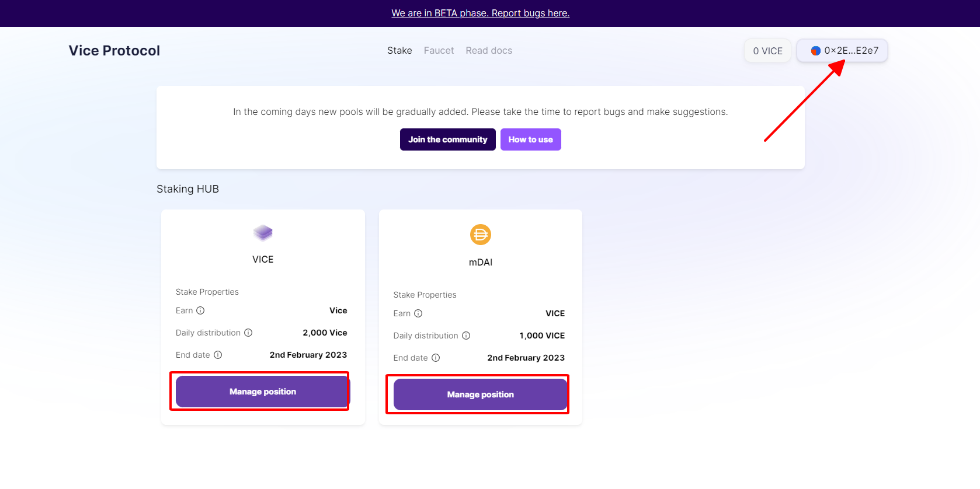The height and width of the screenshot is (489, 980).
Task: Click the 0 VICE balance button
Action: pyautogui.click(x=767, y=51)
